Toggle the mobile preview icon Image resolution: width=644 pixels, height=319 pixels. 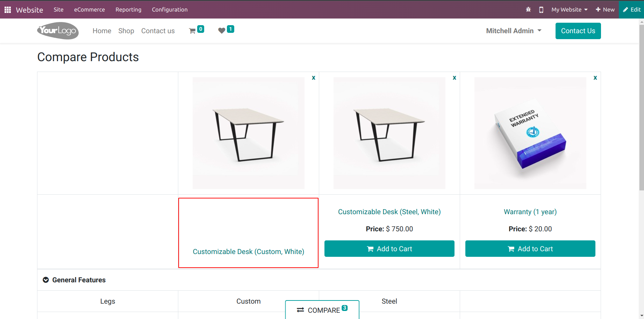point(541,10)
